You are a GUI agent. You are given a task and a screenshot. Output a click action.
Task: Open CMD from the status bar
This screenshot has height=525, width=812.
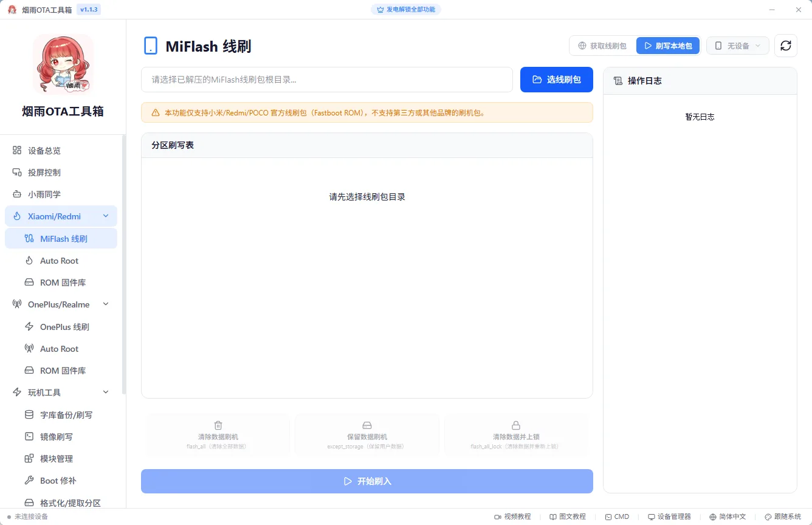(617, 516)
